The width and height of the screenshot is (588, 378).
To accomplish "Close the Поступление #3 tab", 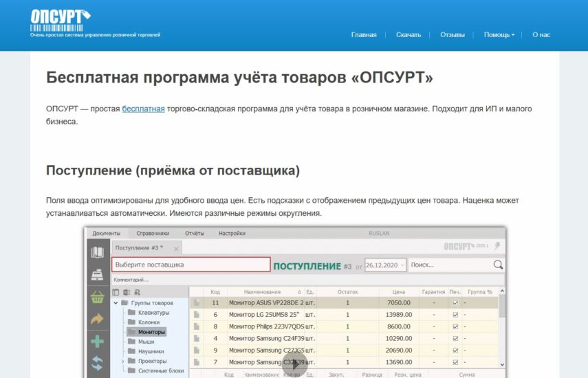I will coord(176,249).
